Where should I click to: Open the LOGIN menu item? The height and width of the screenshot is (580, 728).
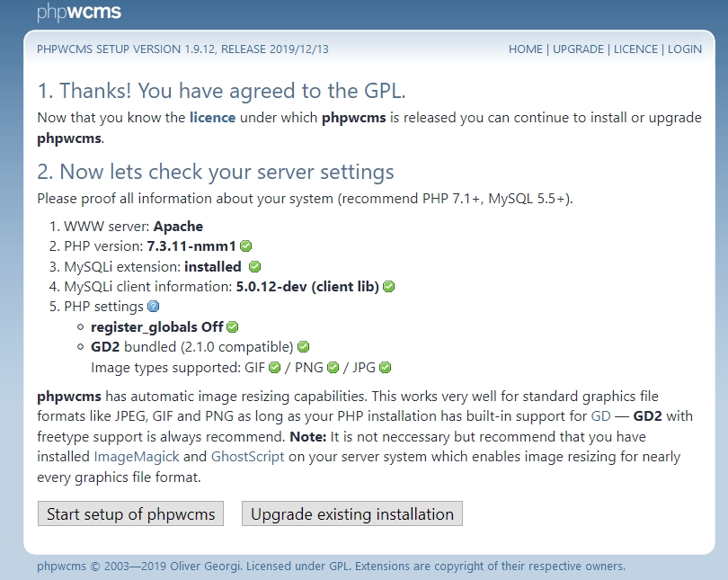(685, 49)
